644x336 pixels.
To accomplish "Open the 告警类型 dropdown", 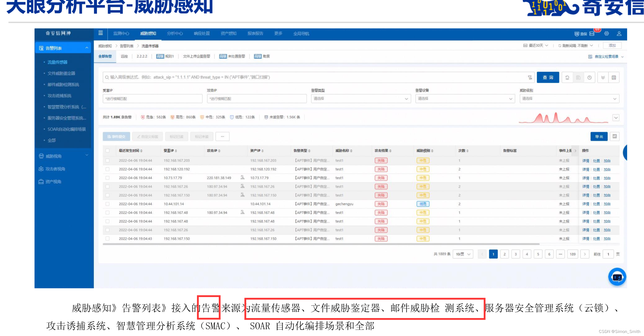I will tap(361, 99).
